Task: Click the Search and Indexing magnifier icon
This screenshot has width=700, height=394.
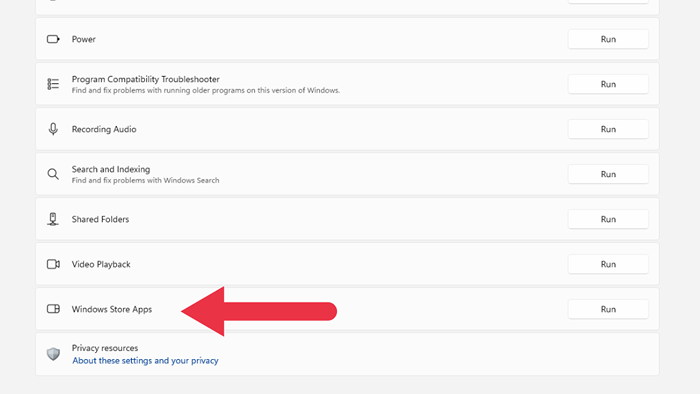Action: tap(53, 174)
